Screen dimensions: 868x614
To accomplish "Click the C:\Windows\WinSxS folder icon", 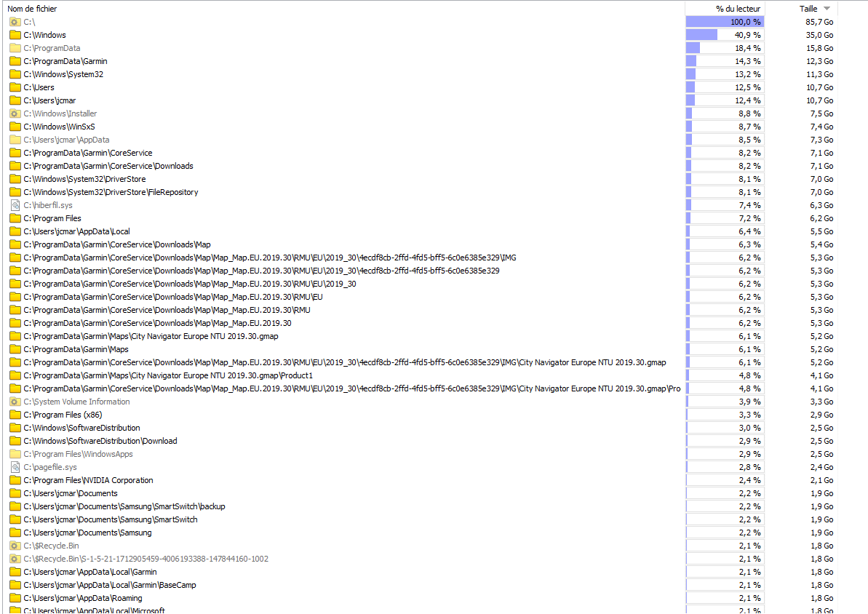I will click(x=15, y=127).
